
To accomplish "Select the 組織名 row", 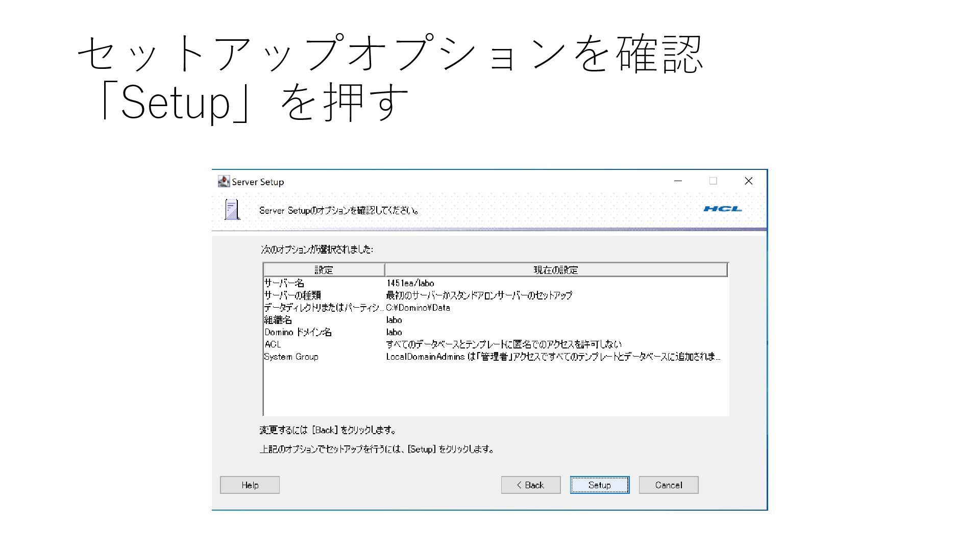I will click(278, 320).
